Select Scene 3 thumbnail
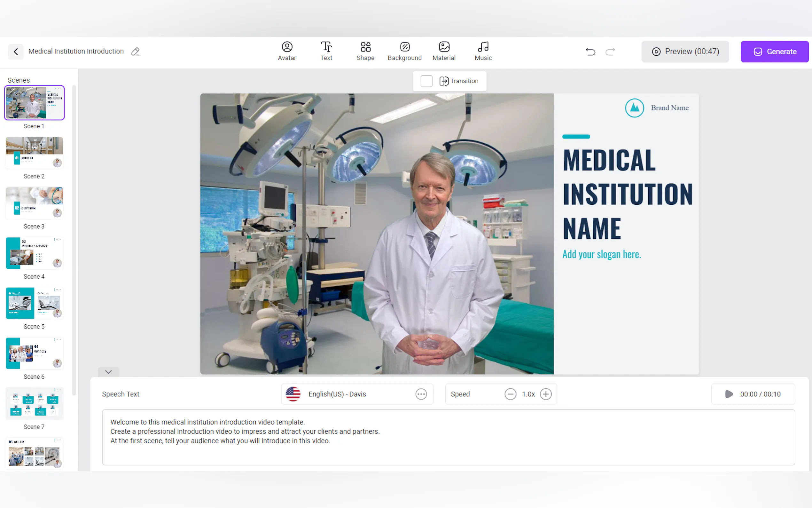Viewport: 812px width, 508px height. pyautogui.click(x=34, y=202)
